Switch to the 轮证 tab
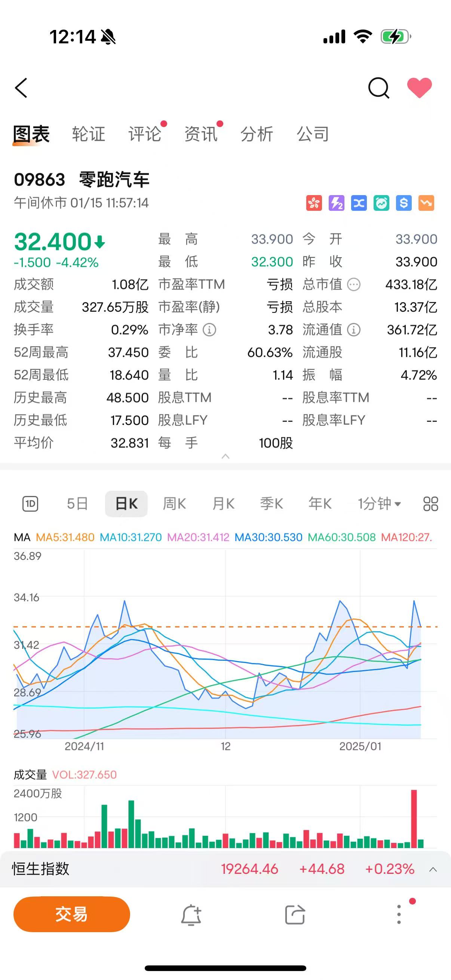 pos(89,134)
